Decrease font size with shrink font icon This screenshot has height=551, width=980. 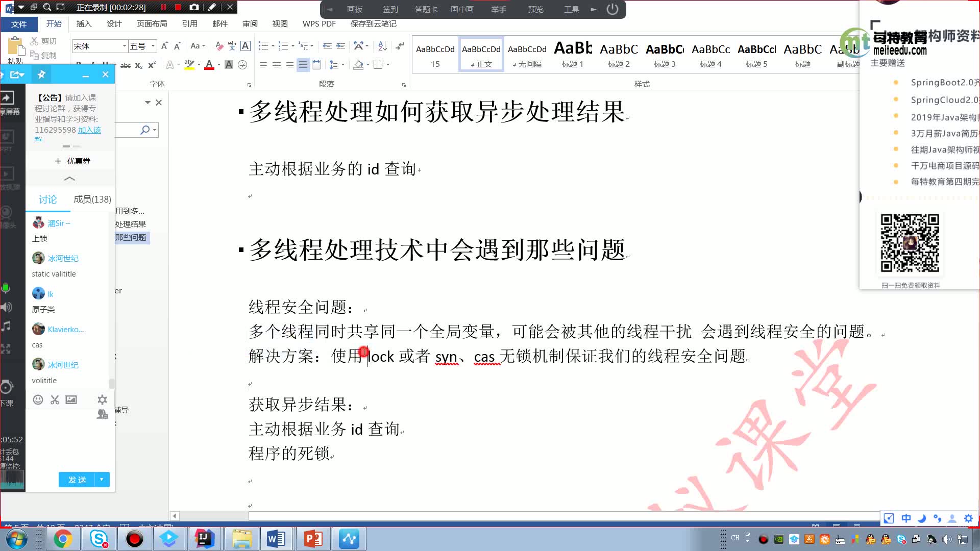tap(177, 46)
